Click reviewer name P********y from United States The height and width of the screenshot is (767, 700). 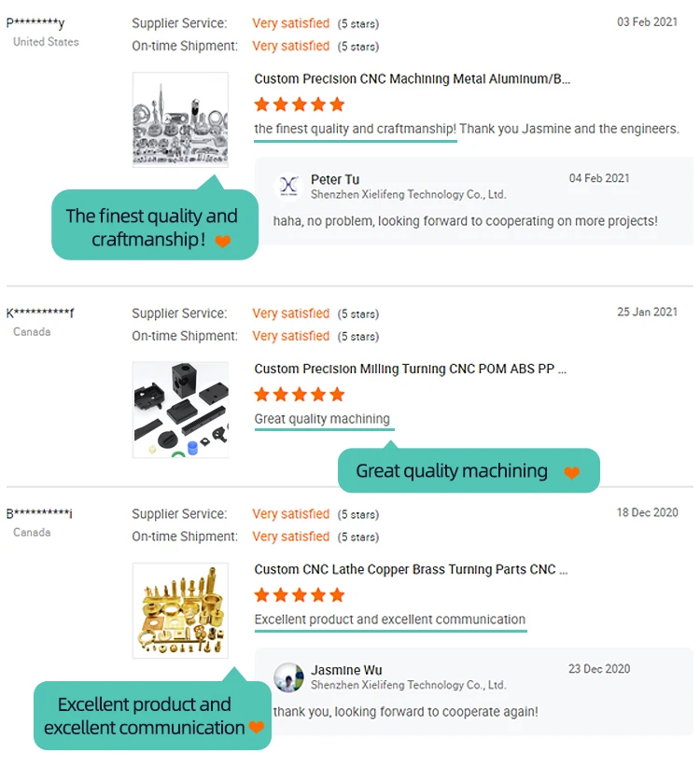coord(35,23)
